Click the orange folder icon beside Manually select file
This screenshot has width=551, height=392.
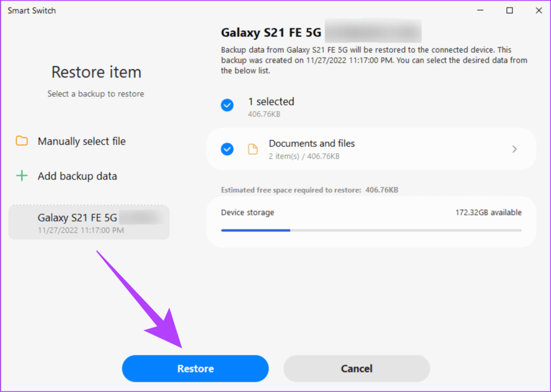22,141
